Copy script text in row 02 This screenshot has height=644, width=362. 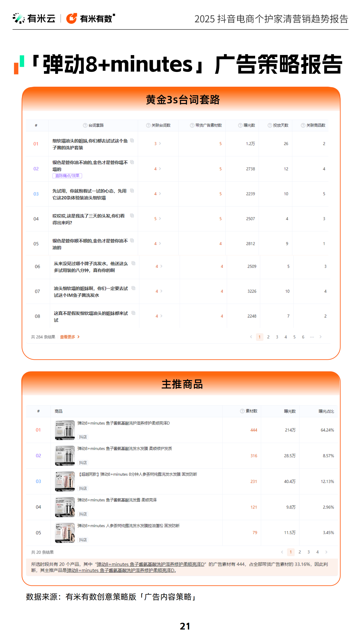tap(132, 162)
